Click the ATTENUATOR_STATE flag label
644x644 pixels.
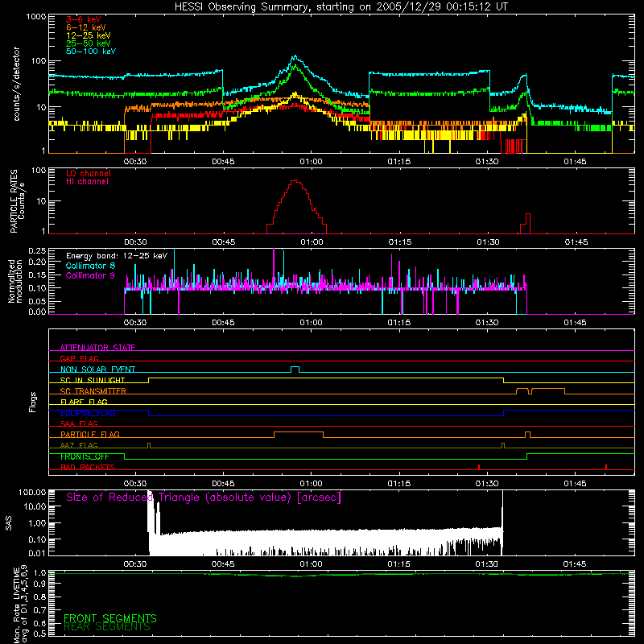[x=97, y=348]
